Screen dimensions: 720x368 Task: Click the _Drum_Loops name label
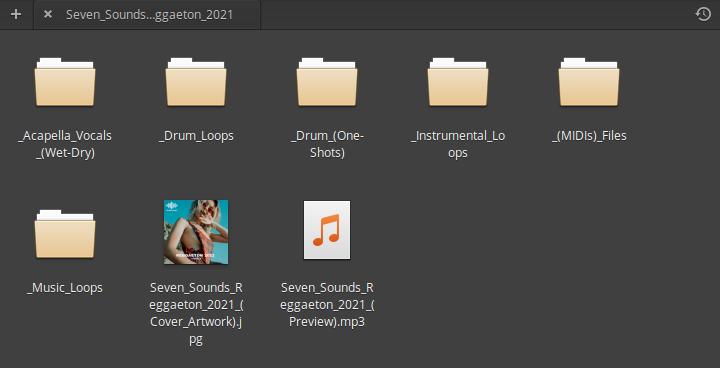pyautogui.click(x=196, y=136)
